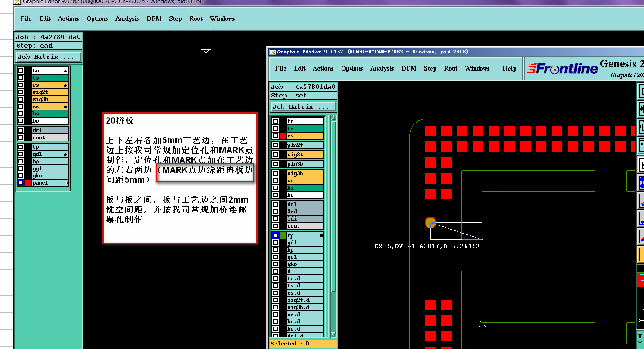644x349 pixels.
Task: Select '2rd' layer name in front window
Action: (305, 212)
